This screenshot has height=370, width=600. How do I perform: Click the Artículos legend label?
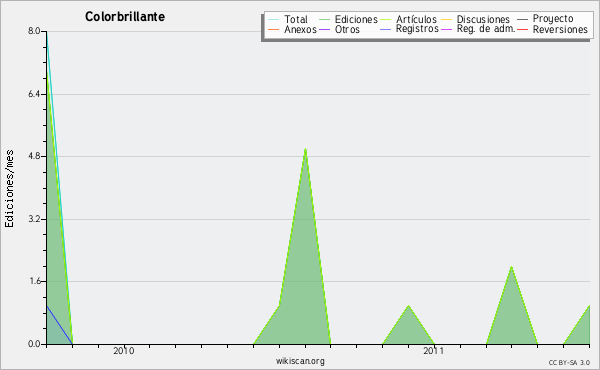(416, 19)
